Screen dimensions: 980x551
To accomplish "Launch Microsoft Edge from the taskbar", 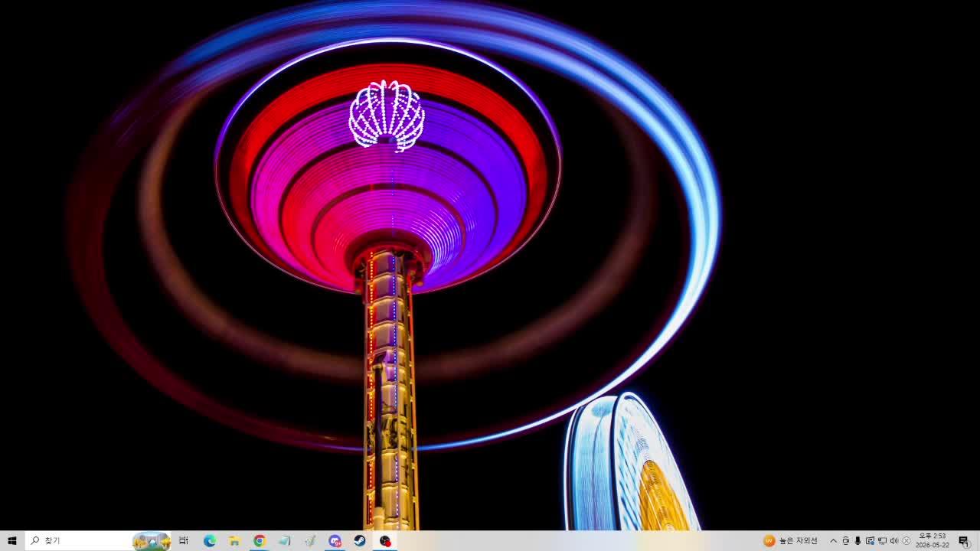I will 210,540.
